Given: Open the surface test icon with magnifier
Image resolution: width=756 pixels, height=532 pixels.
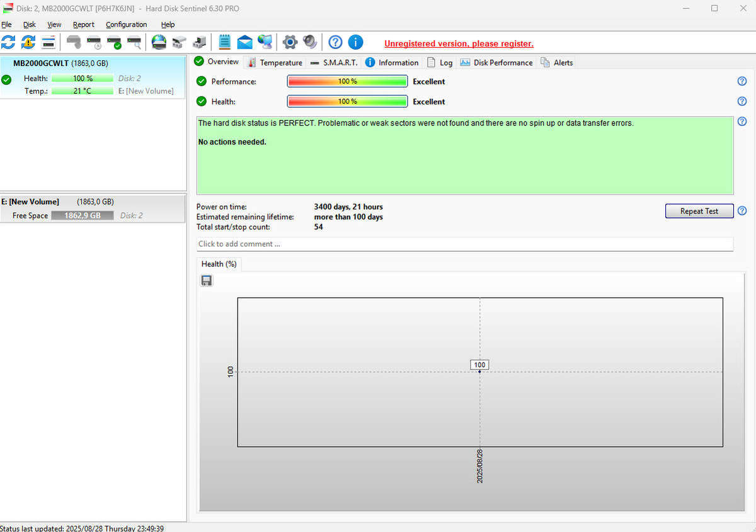Looking at the screenshot, I should coord(134,42).
